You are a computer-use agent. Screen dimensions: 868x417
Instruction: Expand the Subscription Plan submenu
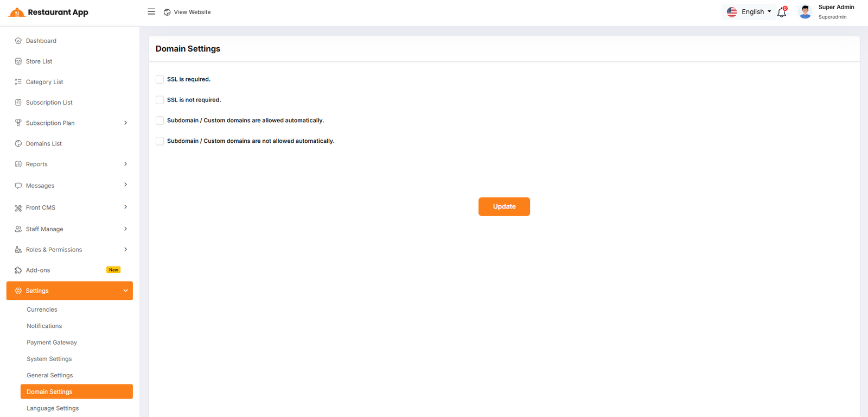click(125, 123)
